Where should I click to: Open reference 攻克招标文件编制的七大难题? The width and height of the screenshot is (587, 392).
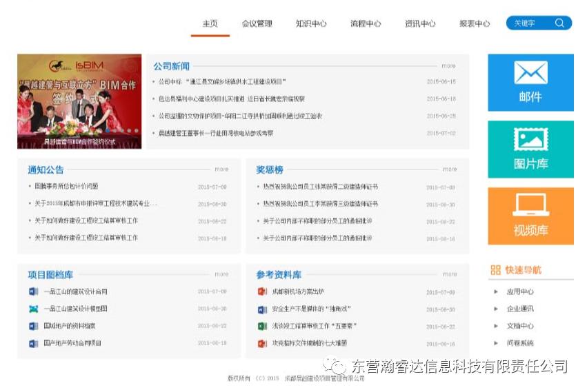coord(310,343)
